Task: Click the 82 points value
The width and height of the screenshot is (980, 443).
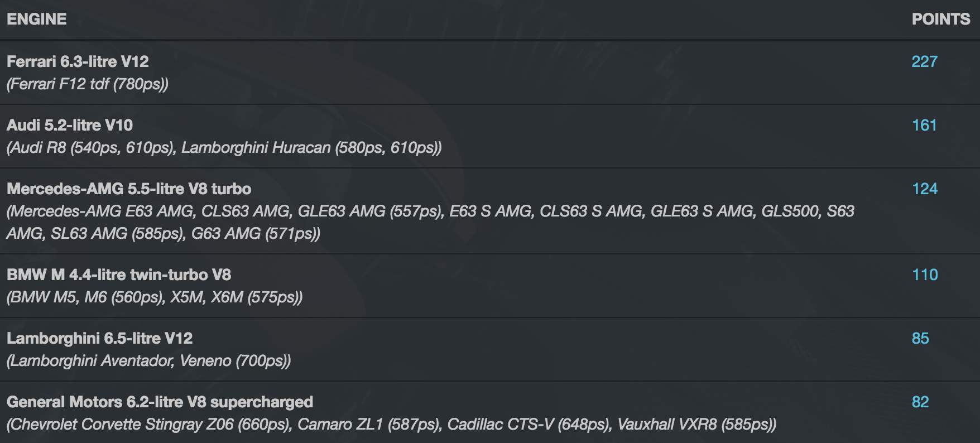Action: point(920,402)
